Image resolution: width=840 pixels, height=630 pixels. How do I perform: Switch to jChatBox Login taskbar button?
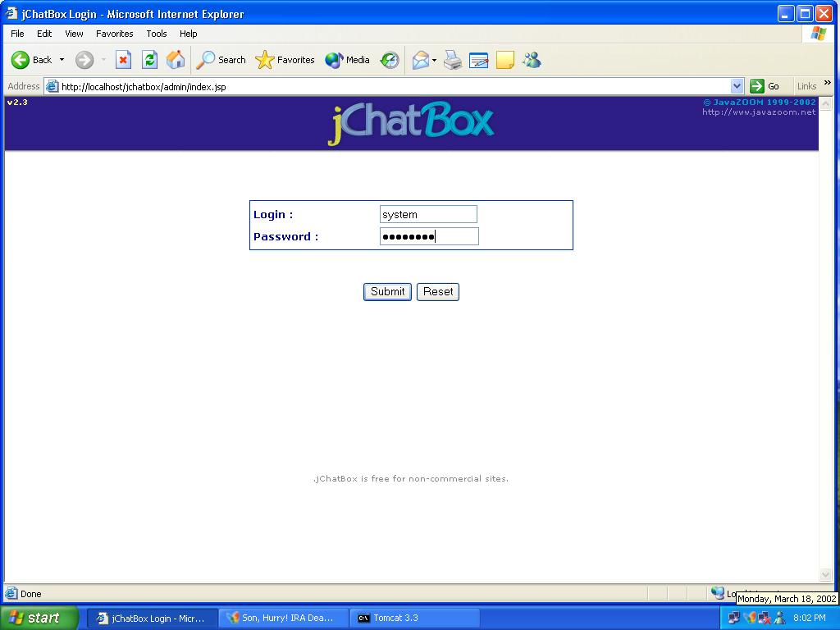(152, 619)
